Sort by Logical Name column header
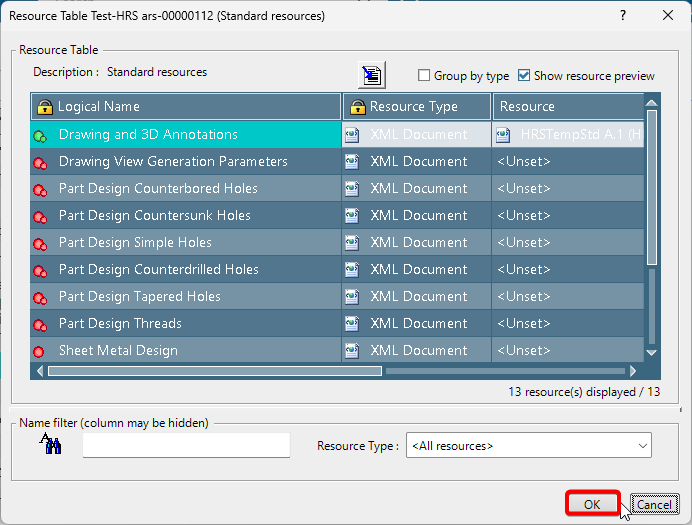 click(186, 106)
